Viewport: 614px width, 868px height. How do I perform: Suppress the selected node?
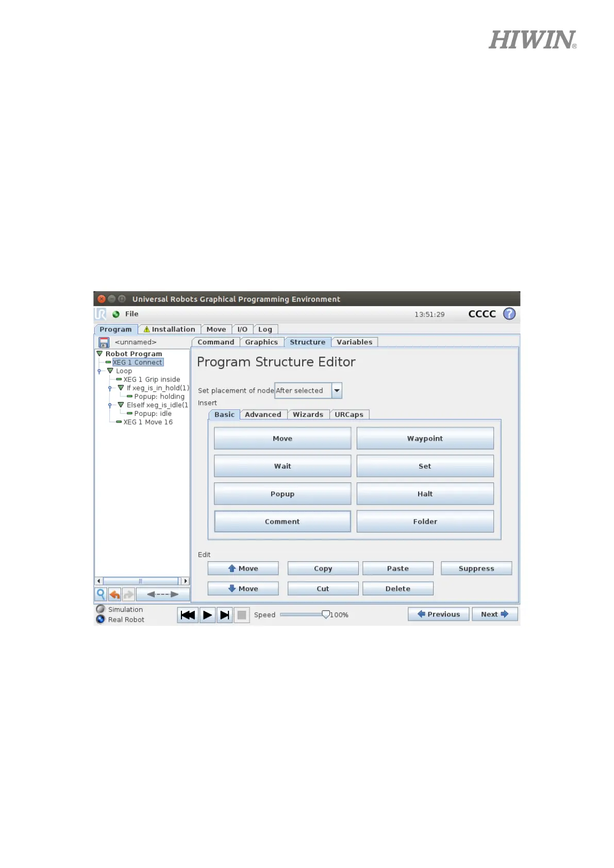[476, 569]
